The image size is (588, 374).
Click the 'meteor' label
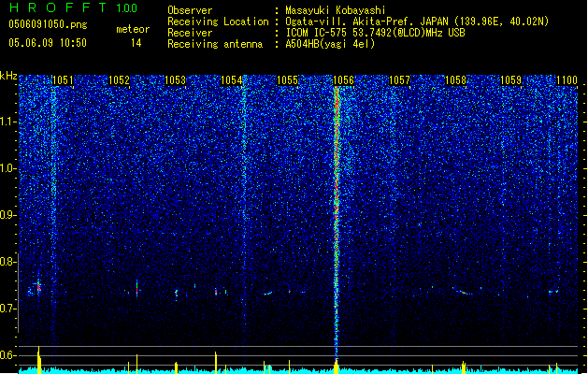click(133, 29)
